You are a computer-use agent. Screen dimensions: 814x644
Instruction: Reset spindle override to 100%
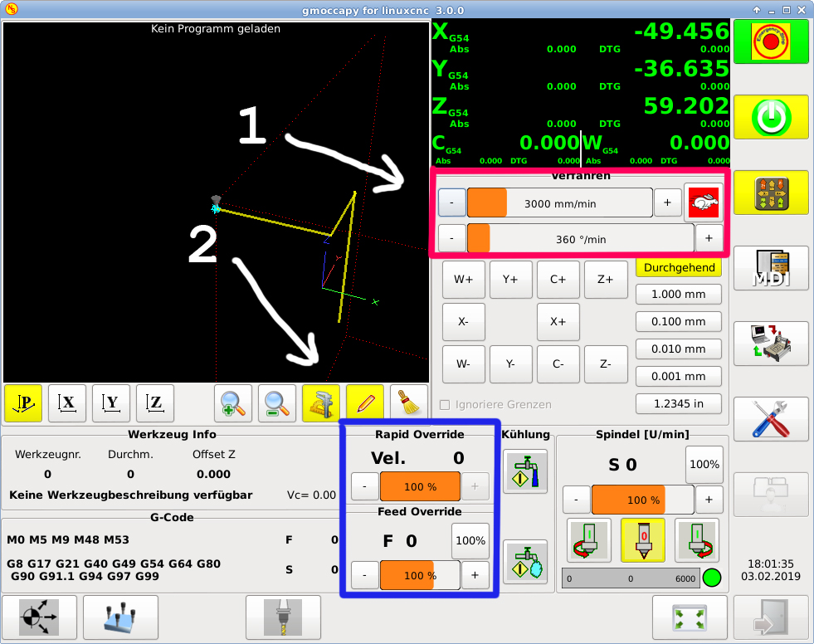[704, 464]
